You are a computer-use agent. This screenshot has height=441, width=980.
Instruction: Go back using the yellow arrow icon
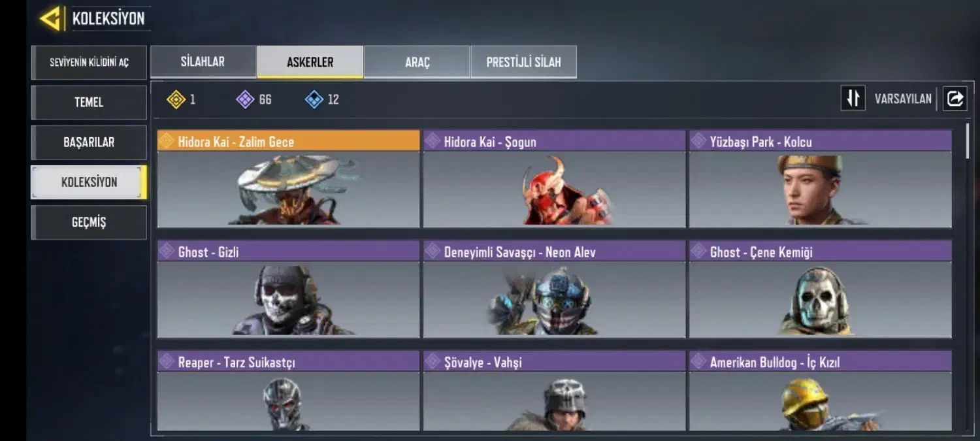coord(50,18)
